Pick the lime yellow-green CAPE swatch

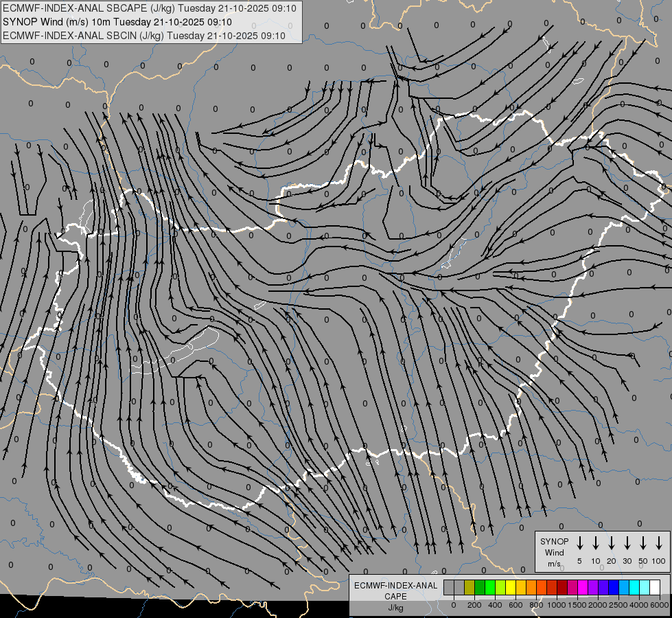point(500,587)
